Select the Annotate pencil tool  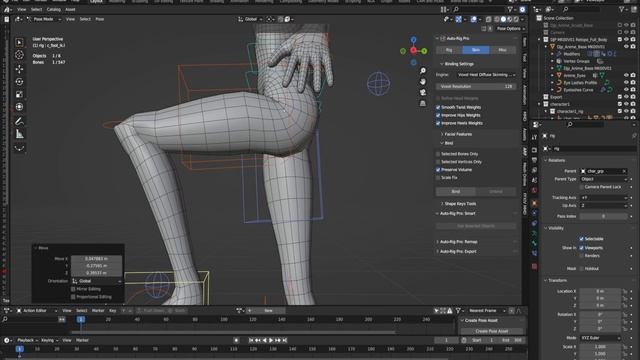click(x=19, y=121)
